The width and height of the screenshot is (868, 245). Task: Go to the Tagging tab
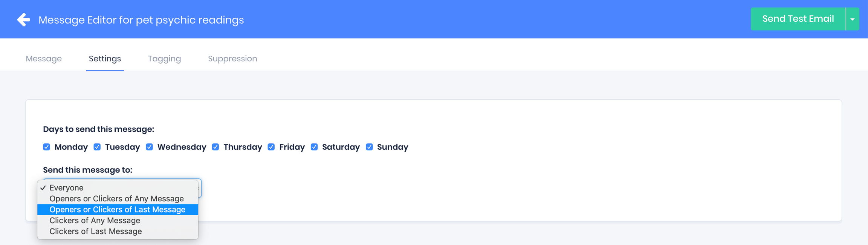pyautogui.click(x=164, y=59)
